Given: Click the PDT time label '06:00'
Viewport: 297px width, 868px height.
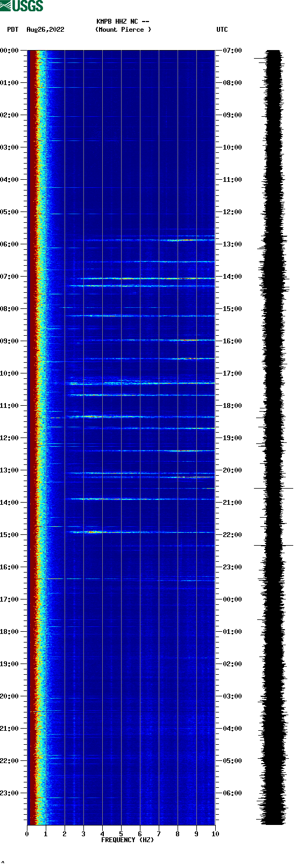Looking at the screenshot, I should [x=9, y=244].
